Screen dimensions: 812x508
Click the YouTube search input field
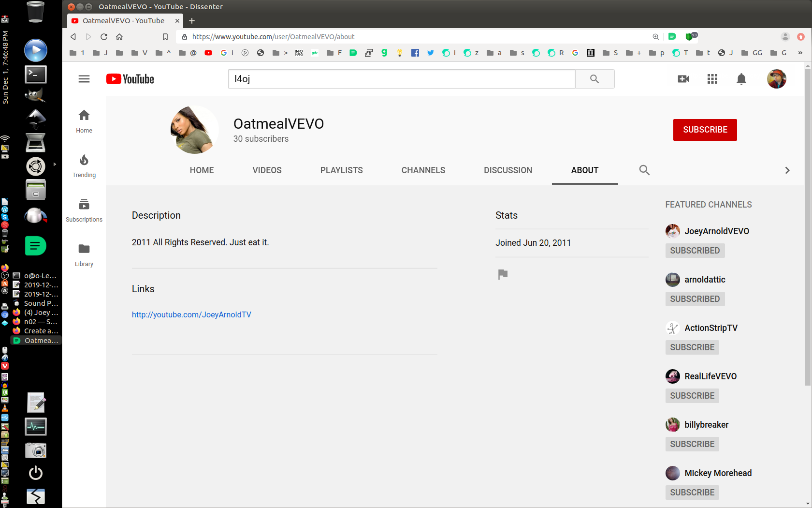pyautogui.click(x=402, y=79)
